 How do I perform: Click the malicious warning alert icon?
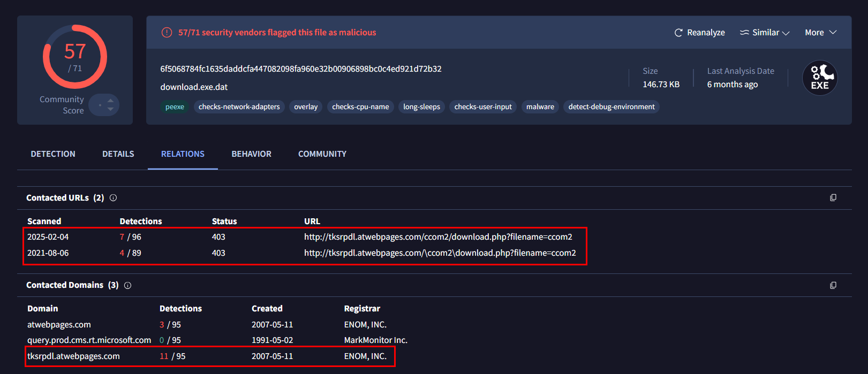[x=167, y=33]
